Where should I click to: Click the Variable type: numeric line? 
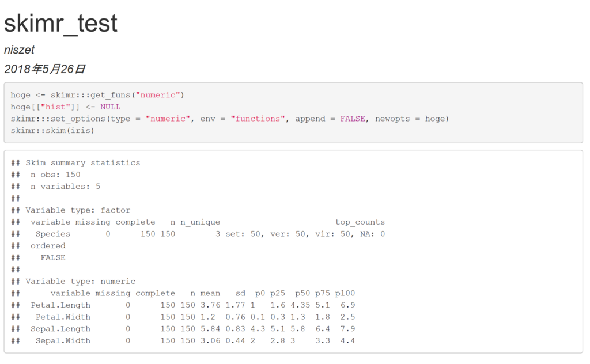coord(81,281)
